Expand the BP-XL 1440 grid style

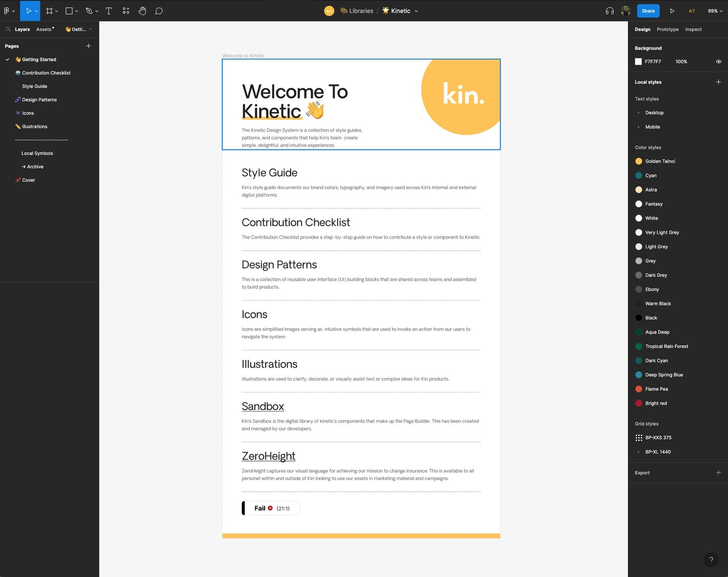[638, 452]
